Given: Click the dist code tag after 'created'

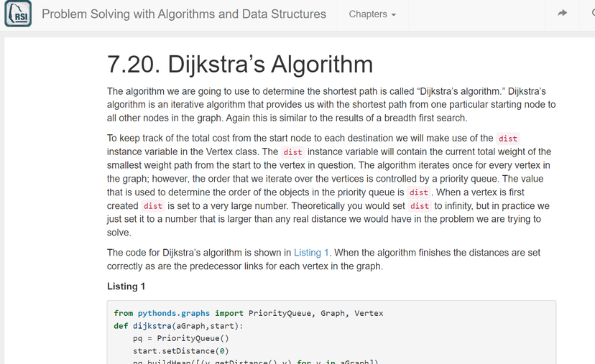Looking at the screenshot, I should (x=153, y=206).
